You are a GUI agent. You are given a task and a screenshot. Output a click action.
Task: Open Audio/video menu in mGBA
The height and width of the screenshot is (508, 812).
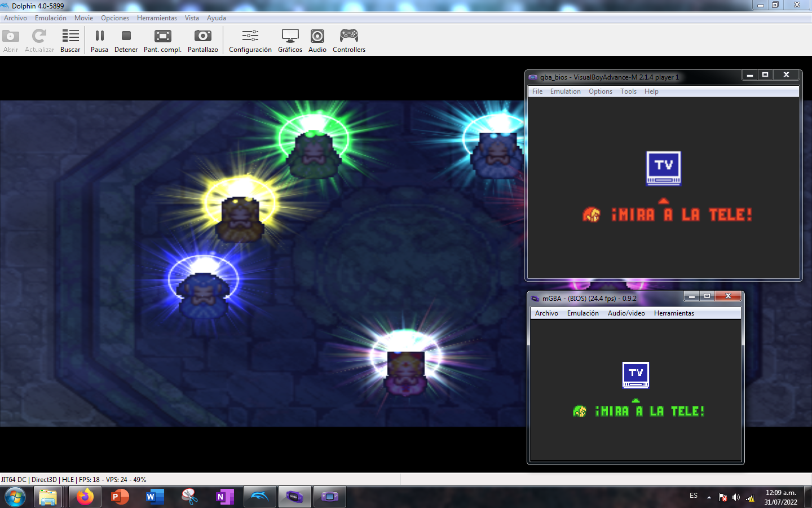point(626,313)
